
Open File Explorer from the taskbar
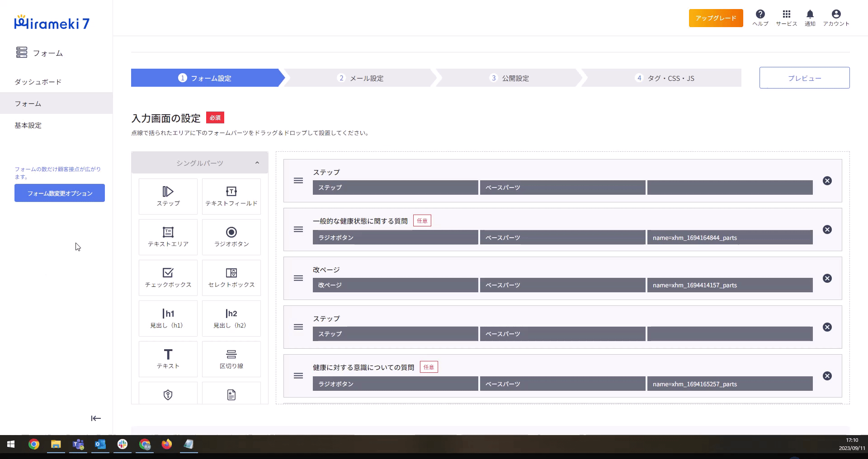pyautogui.click(x=56, y=445)
